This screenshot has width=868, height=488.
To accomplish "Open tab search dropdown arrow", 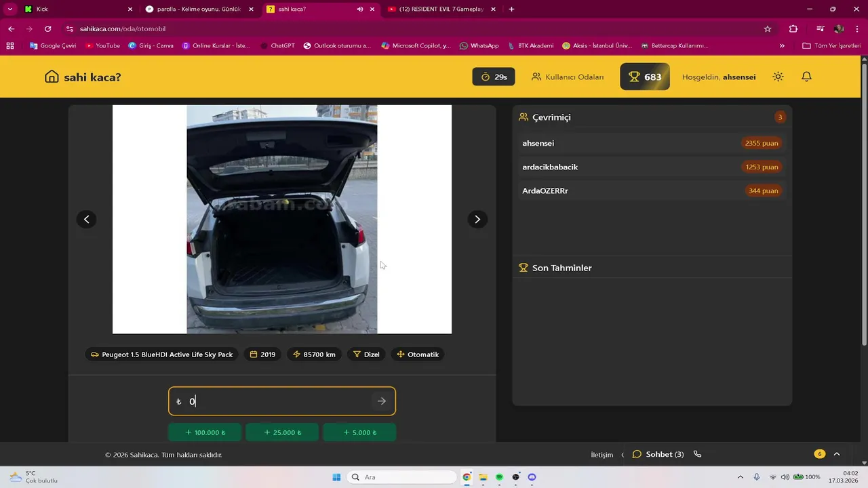I will [9, 9].
